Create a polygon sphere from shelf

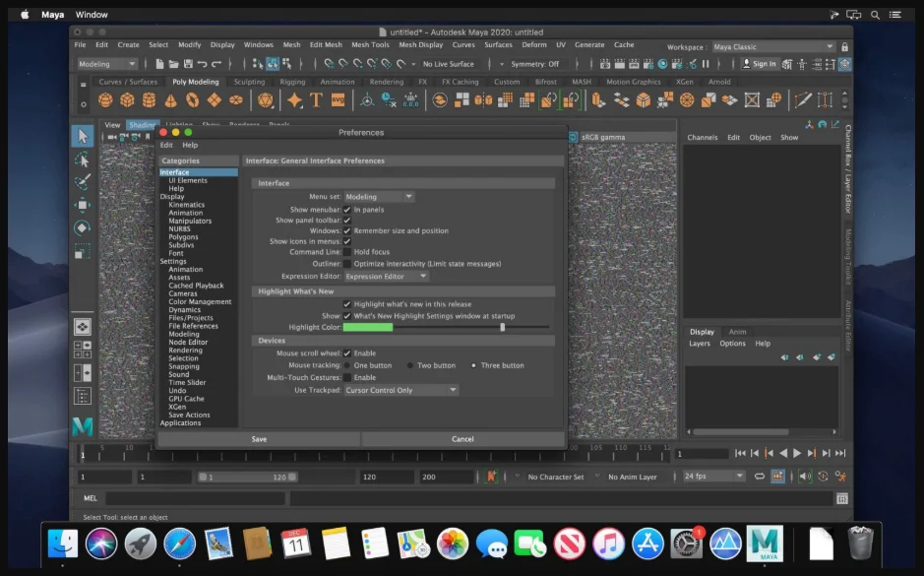pos(105,100)
